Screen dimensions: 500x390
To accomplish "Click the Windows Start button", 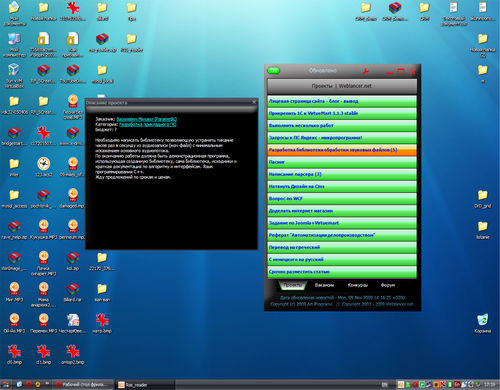I will click(6, 385).
